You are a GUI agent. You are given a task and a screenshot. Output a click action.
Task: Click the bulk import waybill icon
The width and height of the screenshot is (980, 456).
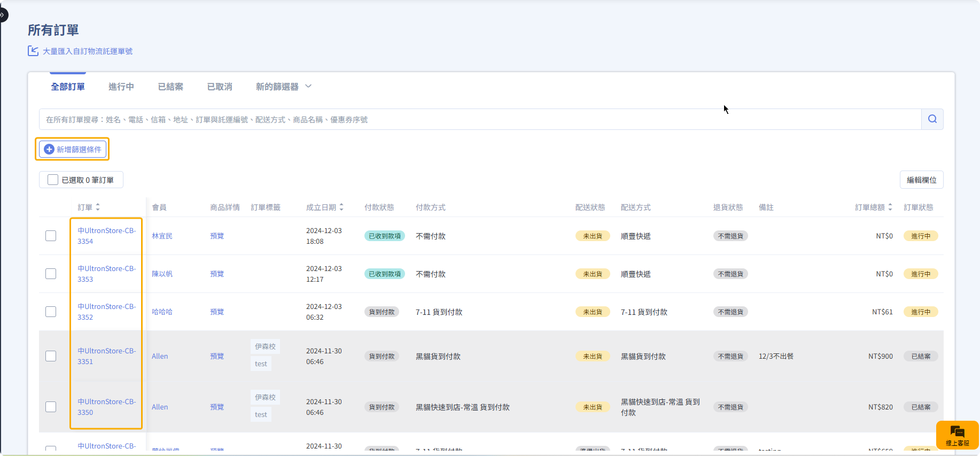[x=33, y=51]
